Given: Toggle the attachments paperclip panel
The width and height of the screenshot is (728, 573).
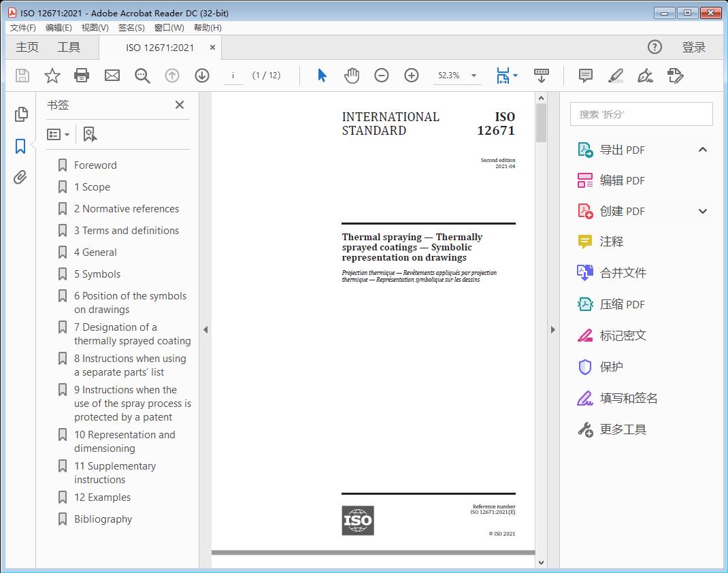Looking at the screenshot, I should click(x=20, y=178).
